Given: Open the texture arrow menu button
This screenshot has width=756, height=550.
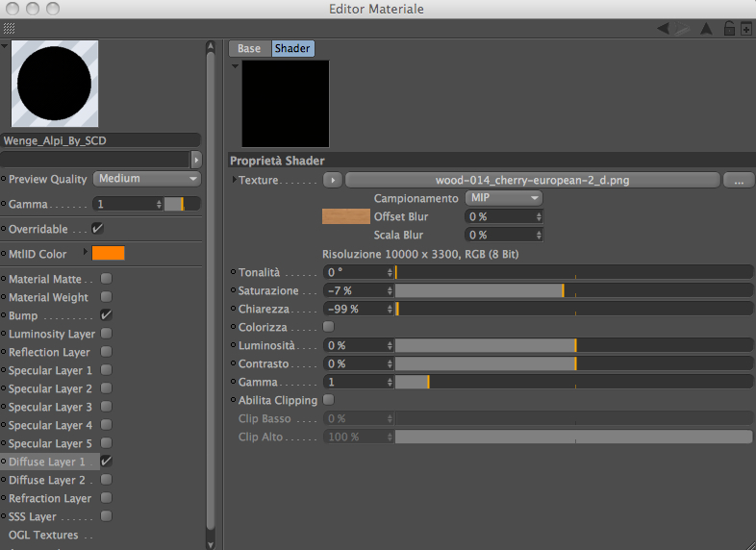Looking at the screenshot, I should coord(333,180).
